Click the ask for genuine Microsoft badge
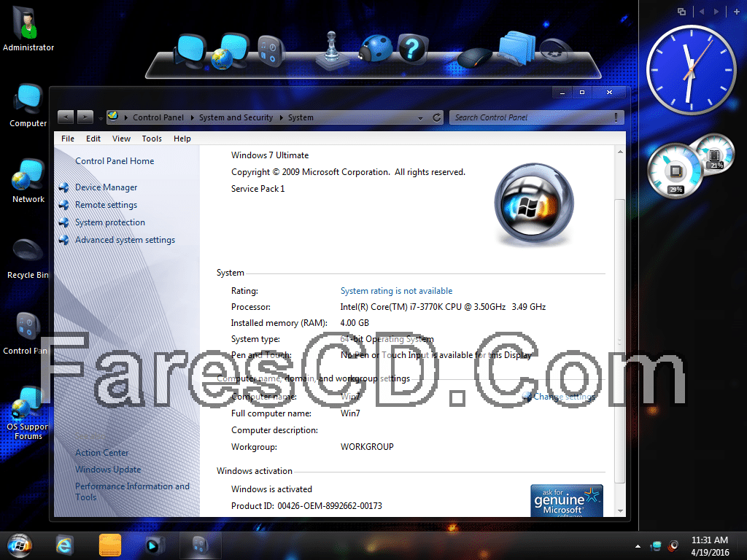Viewport: 747px width, 560px height. point(566,500)
